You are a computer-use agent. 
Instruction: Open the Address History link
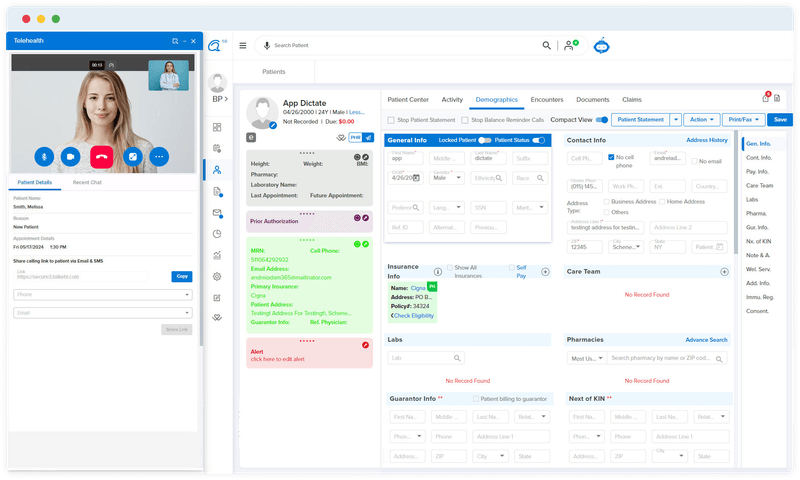pyautogui.click(x=706, y=140)
